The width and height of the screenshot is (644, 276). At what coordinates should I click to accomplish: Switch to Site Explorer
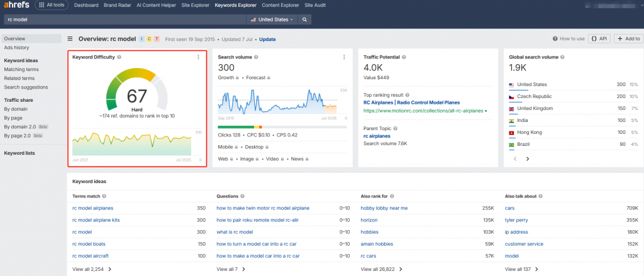coord(196,5)
